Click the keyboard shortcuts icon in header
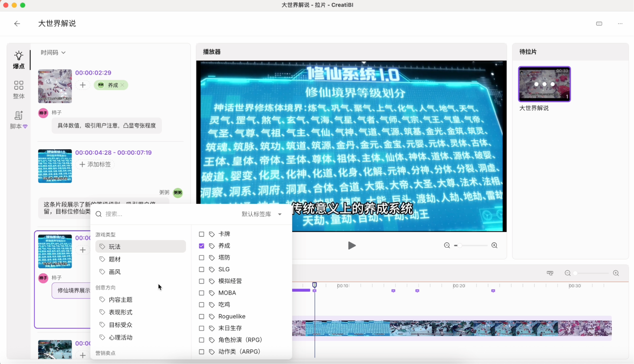This screenshot has height=364, width=634. [599, 24]
